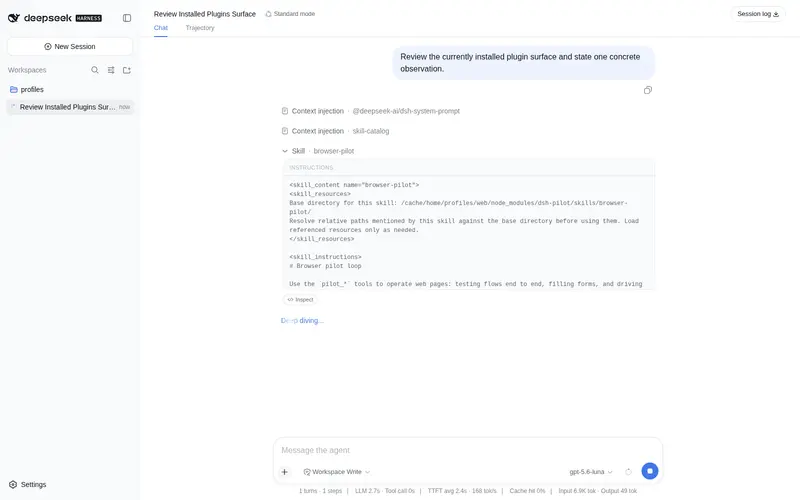Click the DeepSeek whale logo
Viewport: 800px width, 500px height.
pos(14,18)
